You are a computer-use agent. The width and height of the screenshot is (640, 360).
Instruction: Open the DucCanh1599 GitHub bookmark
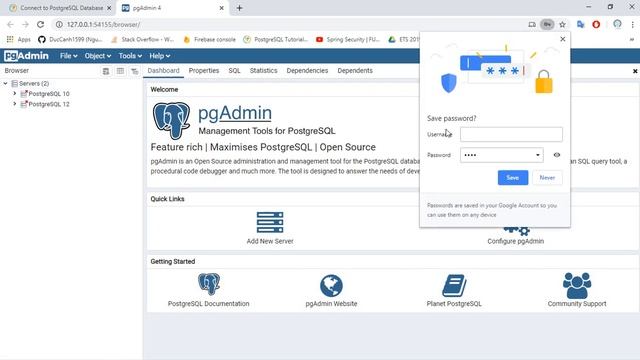tap(70, 39)
